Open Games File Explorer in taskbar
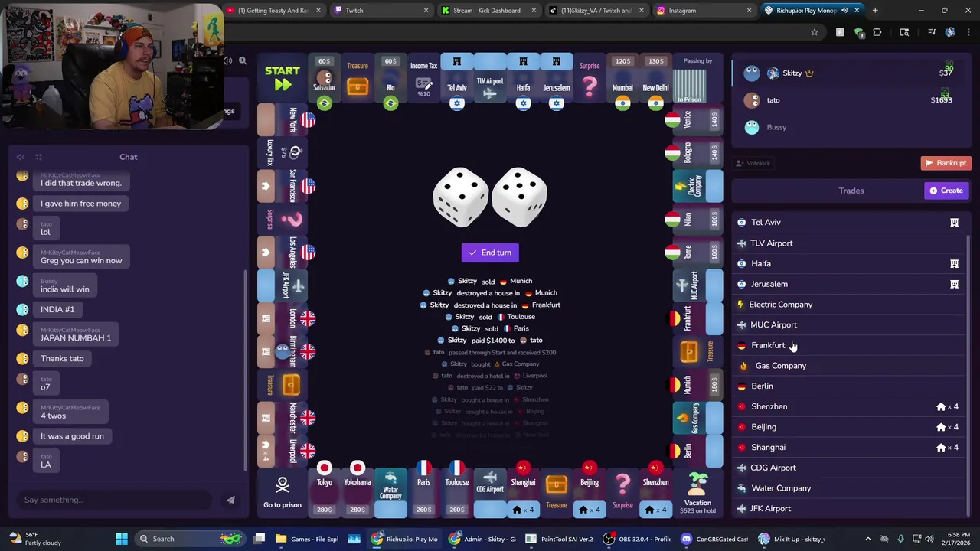This screenshot has width=980, height=551. coord(307,539)
